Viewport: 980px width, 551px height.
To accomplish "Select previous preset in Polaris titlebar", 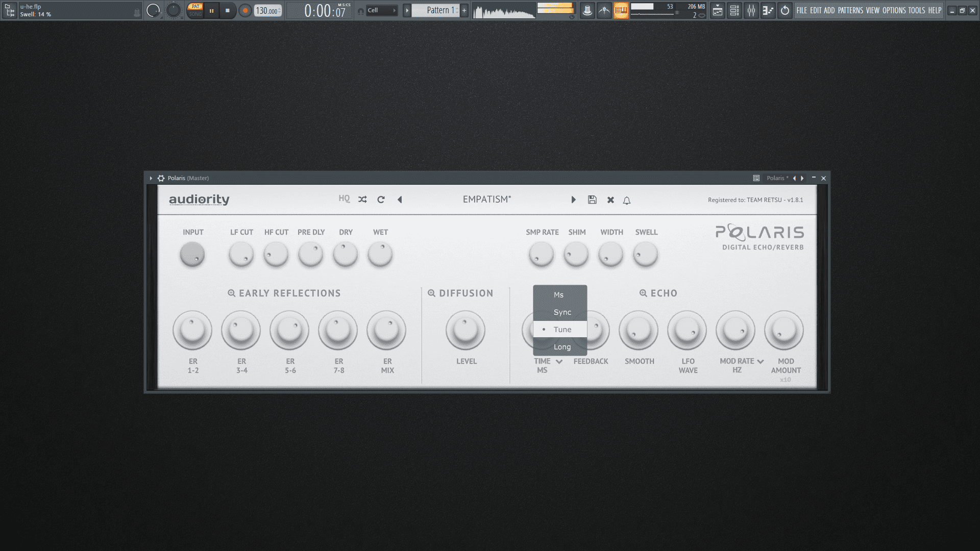I will (x=794, y=178).
